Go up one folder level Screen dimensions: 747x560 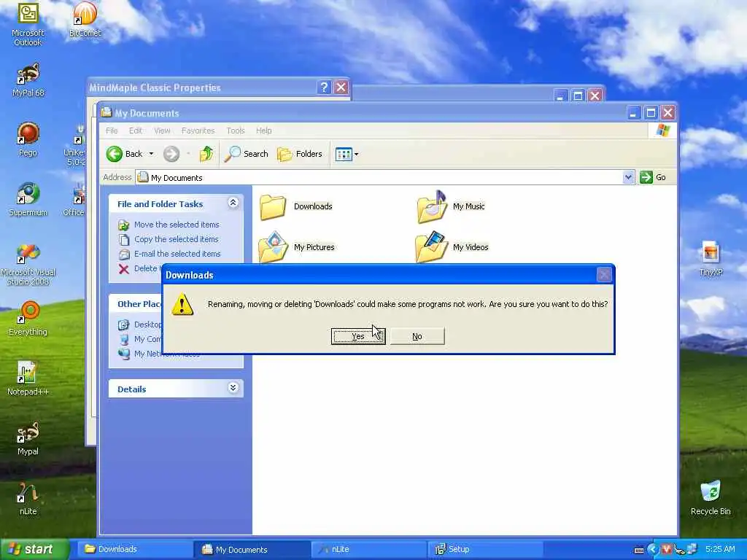point(206,154)
